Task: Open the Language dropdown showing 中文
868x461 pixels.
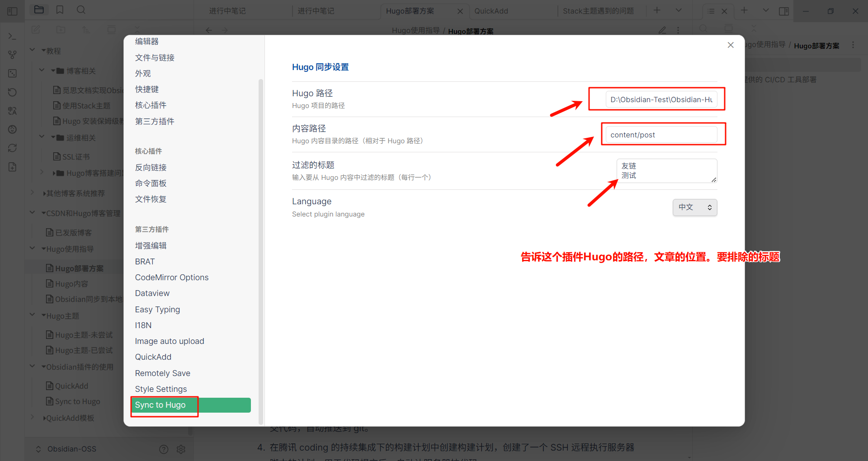Action: (x=695, y=207)
